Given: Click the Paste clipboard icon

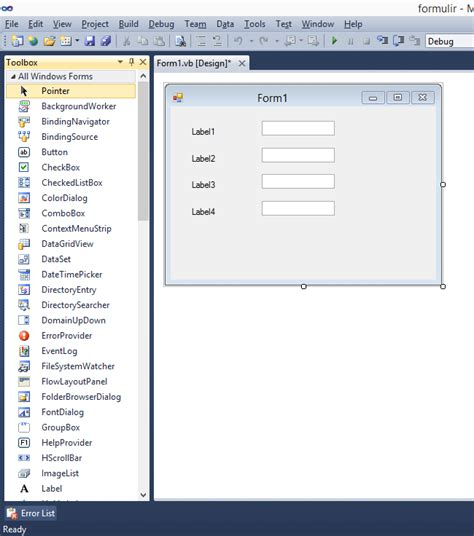Looking at the screenshot, I should coord(159,41).
